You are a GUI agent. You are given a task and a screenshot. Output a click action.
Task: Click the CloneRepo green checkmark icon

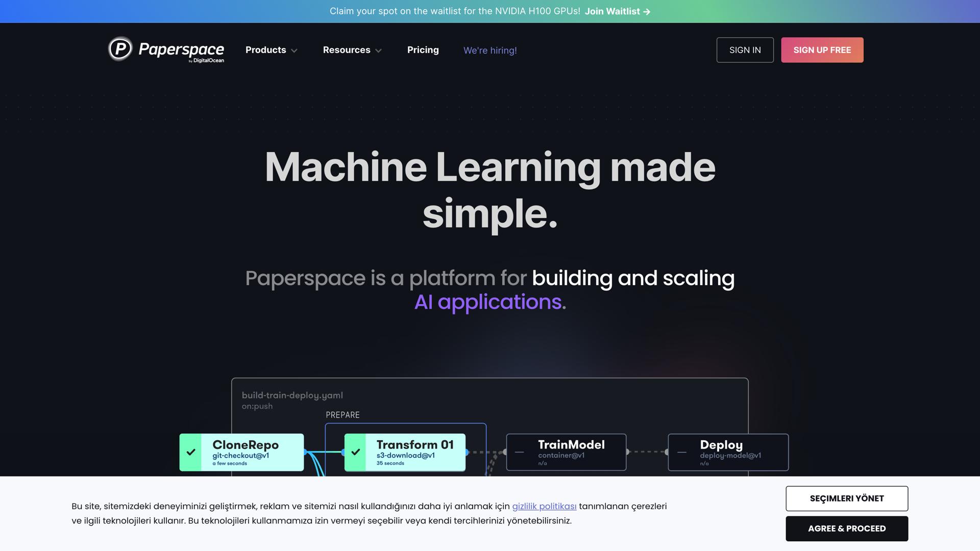pos(191,452)
